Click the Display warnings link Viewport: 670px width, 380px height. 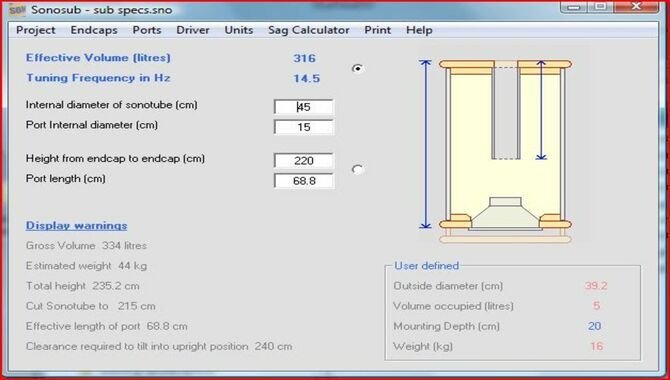[x=76, y=226]
